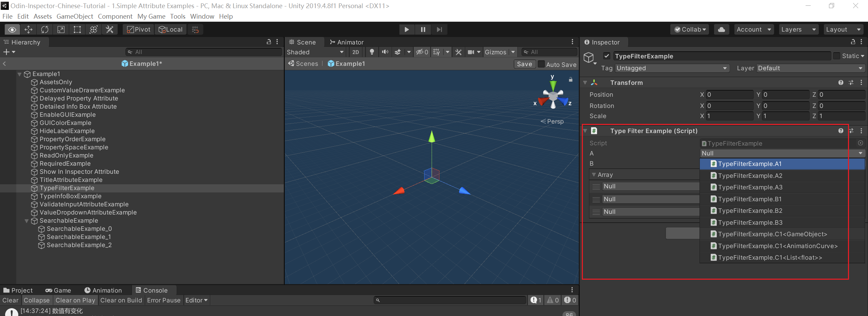
Task: Toggle scene audio speaker icon
Action: click(385, 52)
